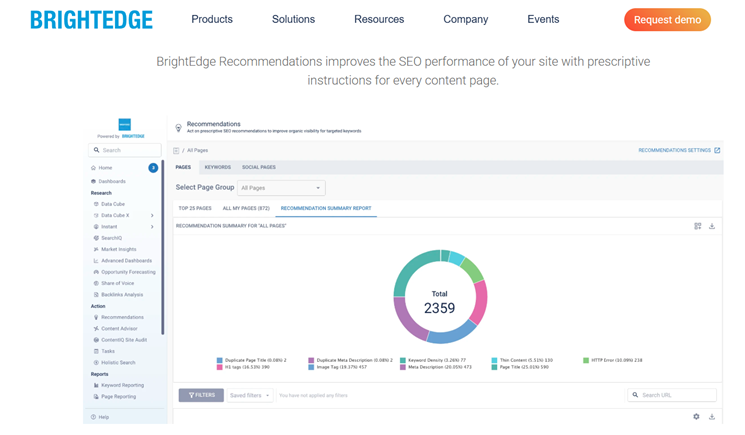Click the Home notification badge showing 3

pos(153,168)
